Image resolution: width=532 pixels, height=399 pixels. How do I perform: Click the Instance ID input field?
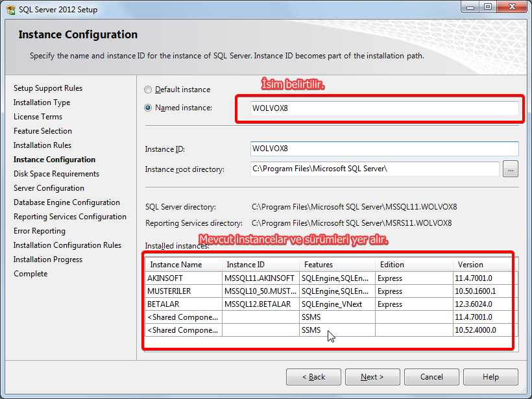(x=385, y=149)
